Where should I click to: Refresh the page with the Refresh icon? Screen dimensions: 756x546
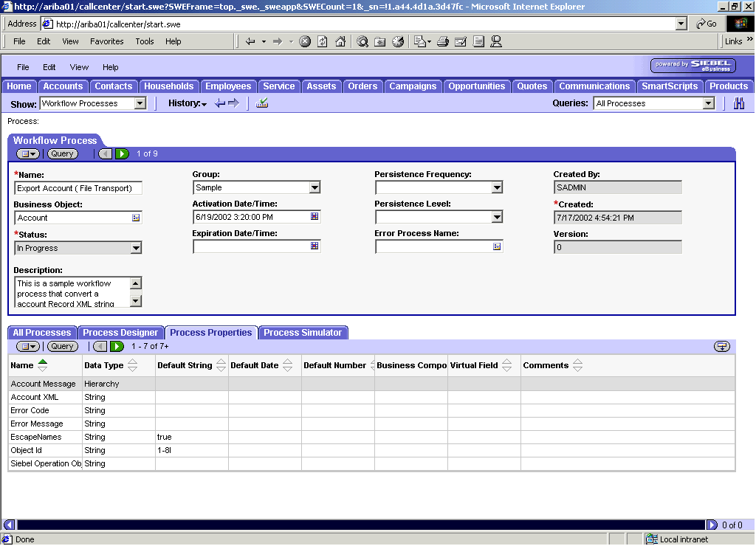click(323, 41)
